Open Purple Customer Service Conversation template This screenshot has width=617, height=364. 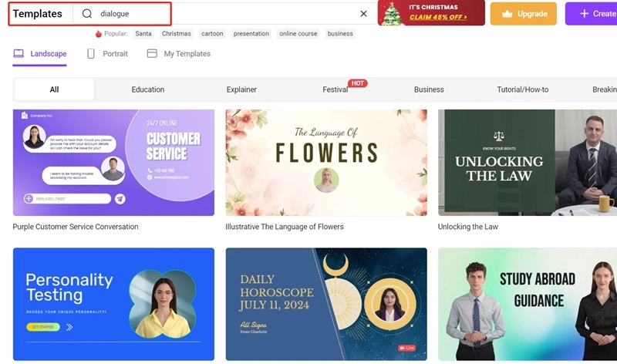[113, 162]
